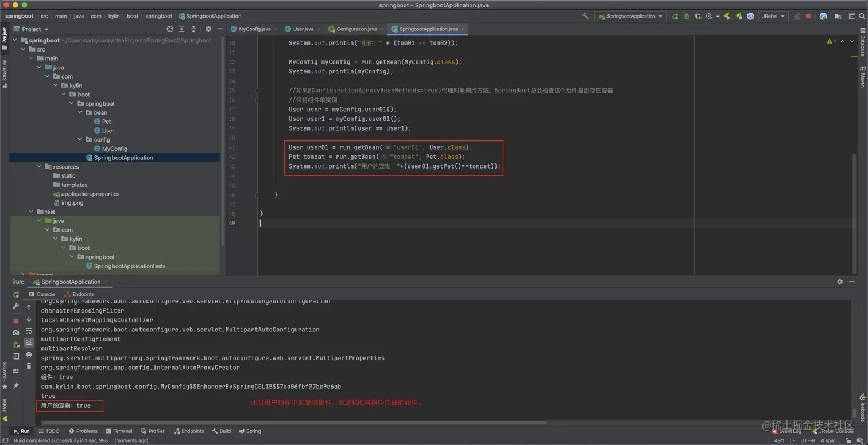The width and height of the screenshot is (868, 445).
Task: Open the Profiler tool window
Action: click(153, 431)
